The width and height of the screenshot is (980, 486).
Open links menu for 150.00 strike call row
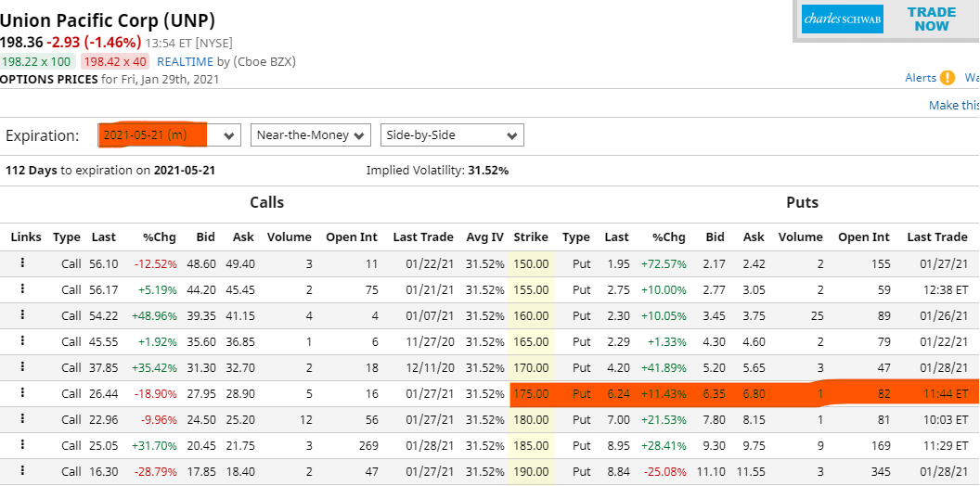coord(23,263)
